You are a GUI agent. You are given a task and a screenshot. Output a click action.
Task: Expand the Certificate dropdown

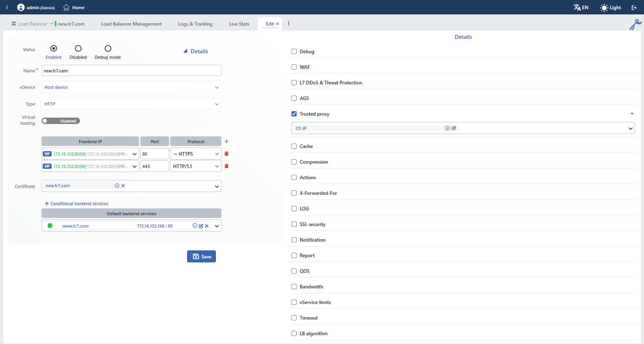[x=217, y=186]
